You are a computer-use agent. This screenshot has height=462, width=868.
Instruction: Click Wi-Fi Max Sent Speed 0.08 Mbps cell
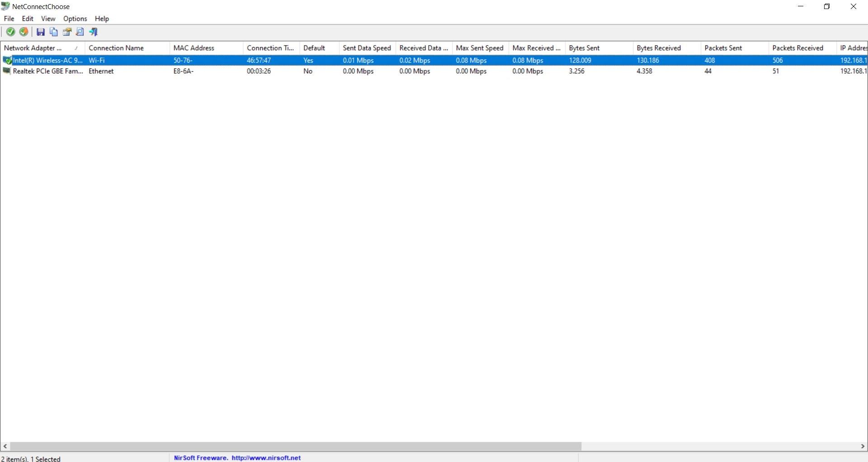472,60
